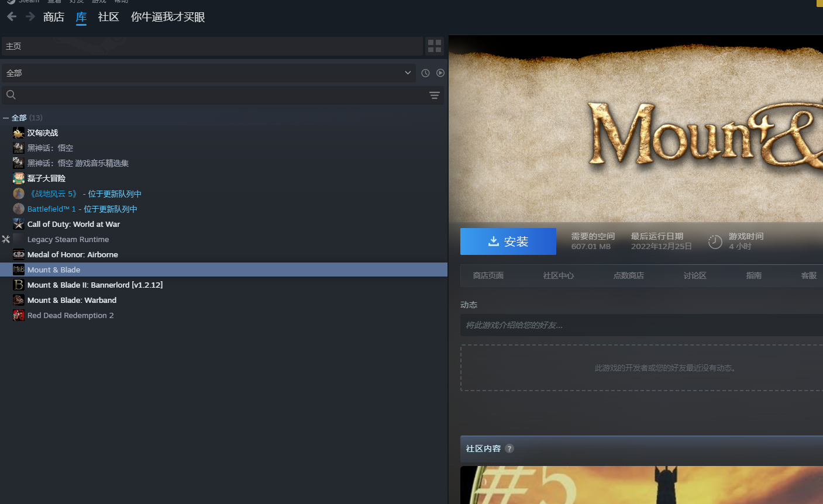Viewport: 823px width, 504px height.
Task: Open the 指南 link
Action: click(x=754, y=275)
